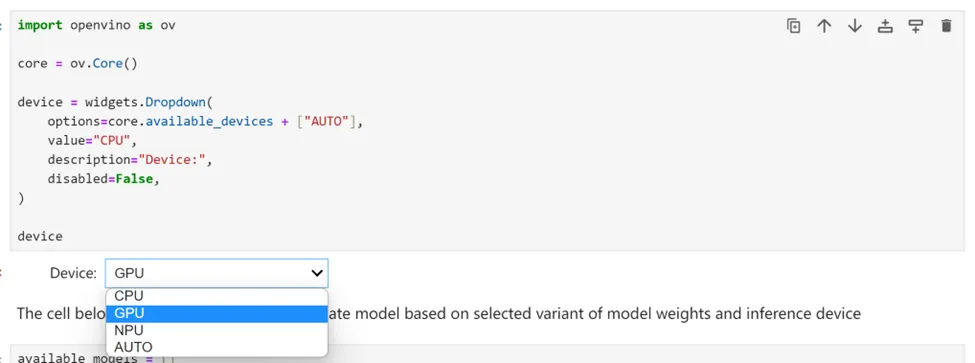
Task: Focus the available_models code cell below
Action: (x=487, y=355)
